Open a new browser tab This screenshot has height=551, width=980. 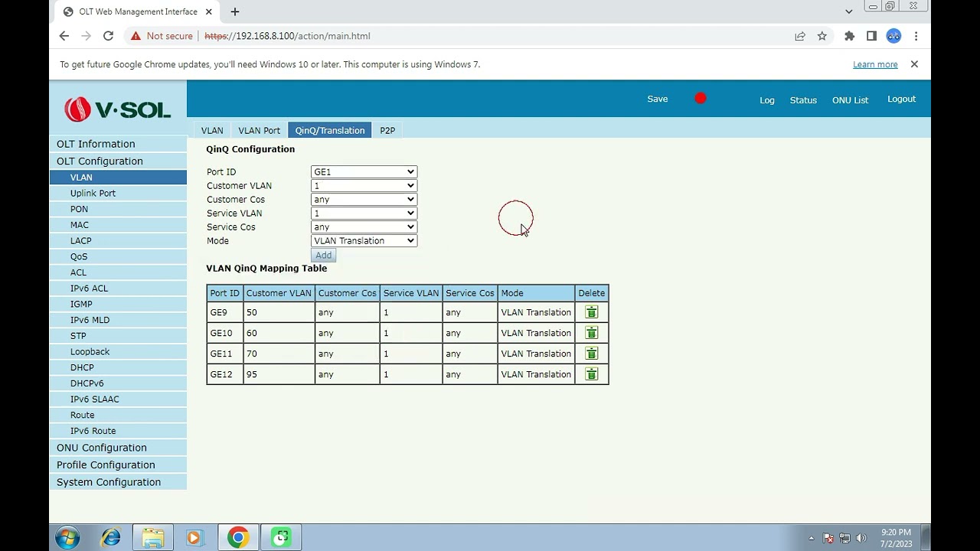(235, 11)
